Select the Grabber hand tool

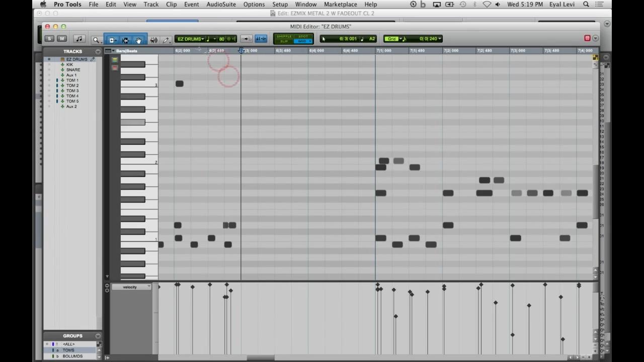pos(139,40)
